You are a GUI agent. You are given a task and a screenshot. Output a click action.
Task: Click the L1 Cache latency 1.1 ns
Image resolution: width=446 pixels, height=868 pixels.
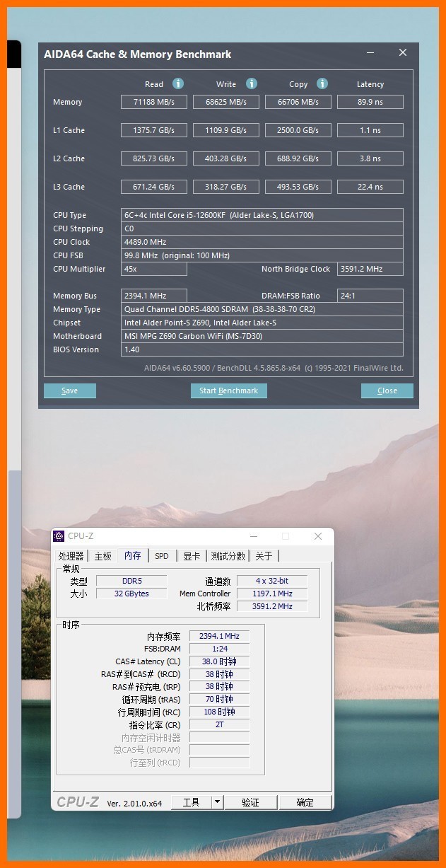(370, 130)
